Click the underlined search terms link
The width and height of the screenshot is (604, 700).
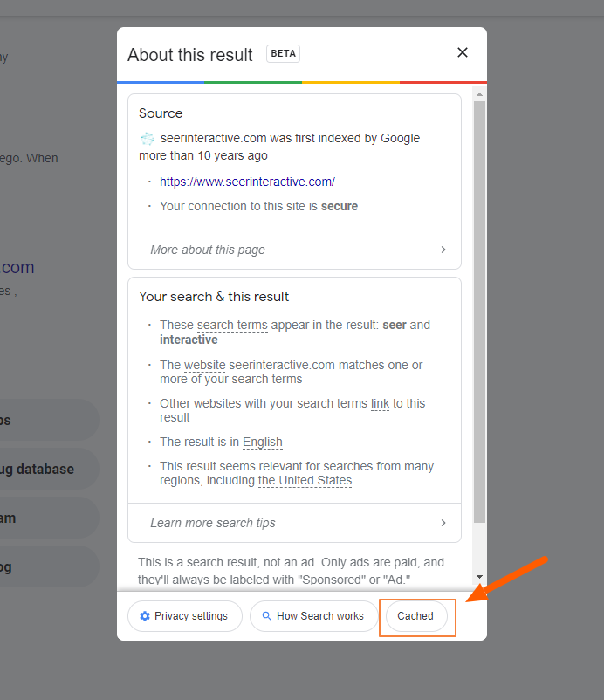(x=232, y=325)
